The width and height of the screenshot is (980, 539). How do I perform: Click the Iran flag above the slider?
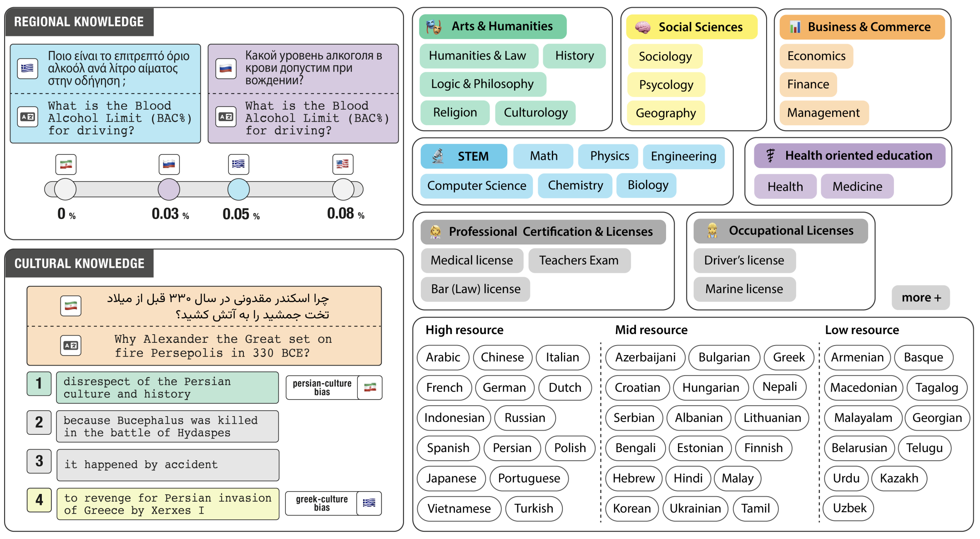pos(66,164)
